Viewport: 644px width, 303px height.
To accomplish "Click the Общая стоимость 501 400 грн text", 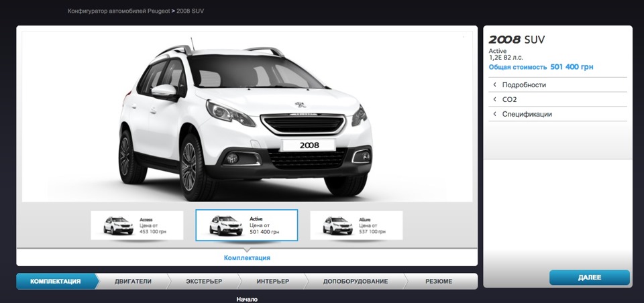I will tap(541, 67).
